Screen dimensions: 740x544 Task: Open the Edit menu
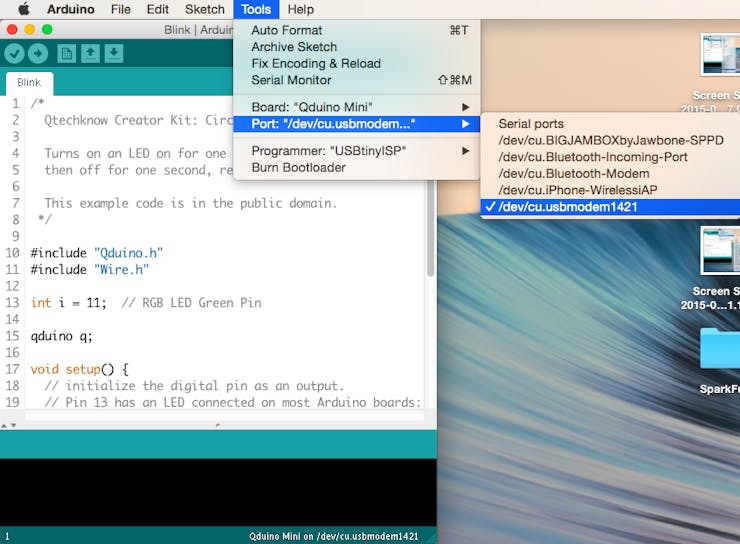[x=158, y=9]
